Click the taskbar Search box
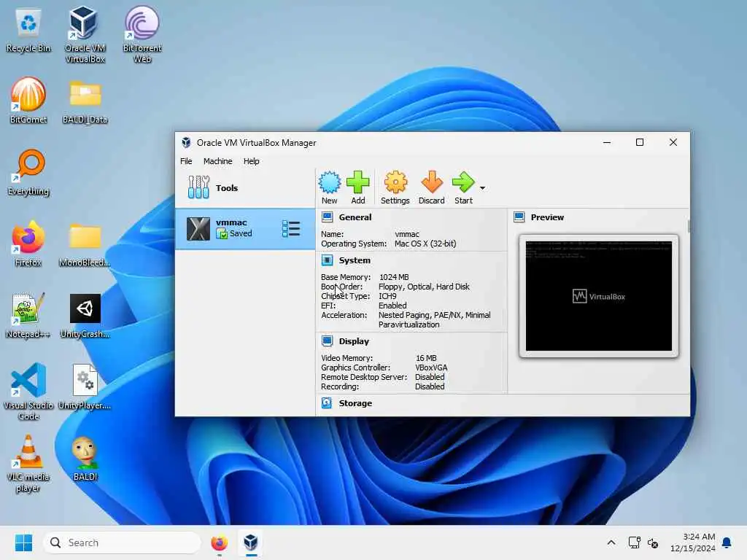747x560 pixels. click(122, 542)
